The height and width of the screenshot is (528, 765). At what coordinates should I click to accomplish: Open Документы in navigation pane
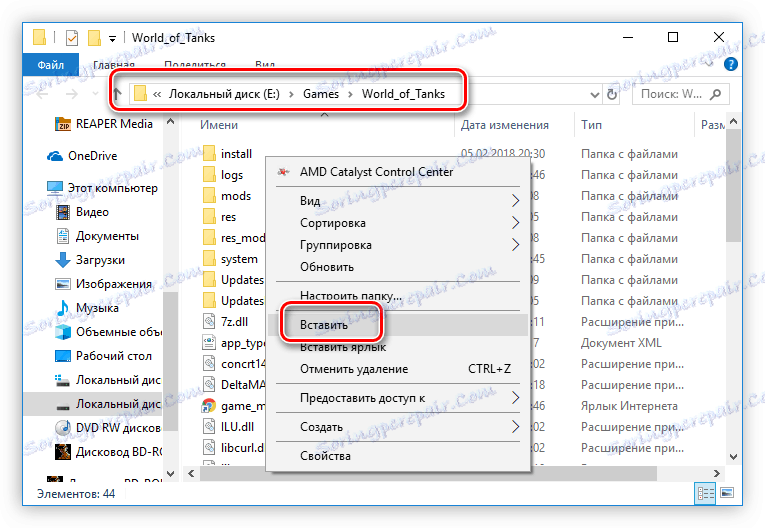97,236
